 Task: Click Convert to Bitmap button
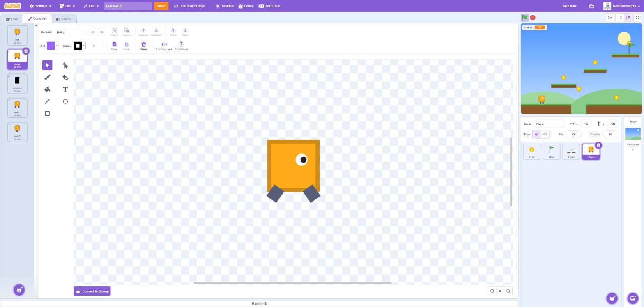[x=92, y=291]
